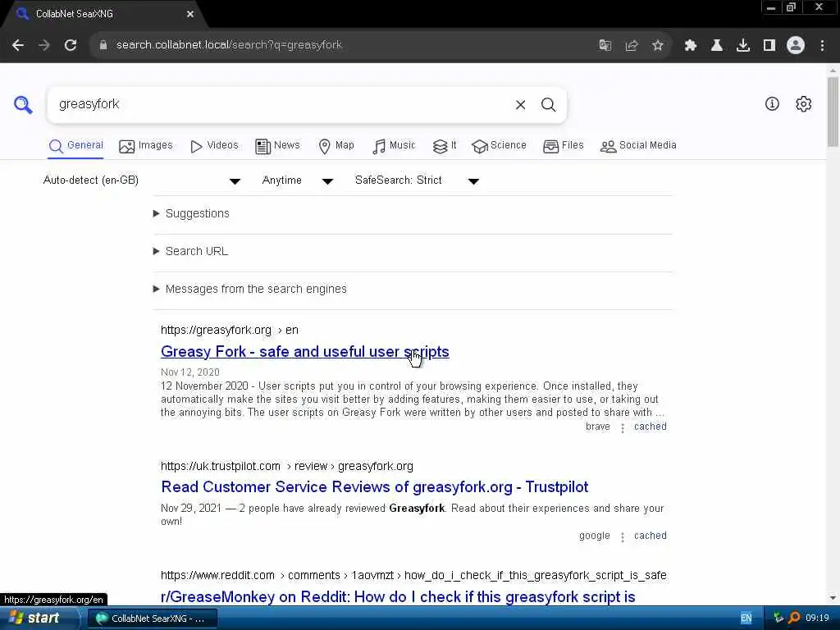Open Trustpilot greasyfork.org reviews link
Image resolution: width=840 pixels, height=630 pixels.
click(x=374, y=487)
